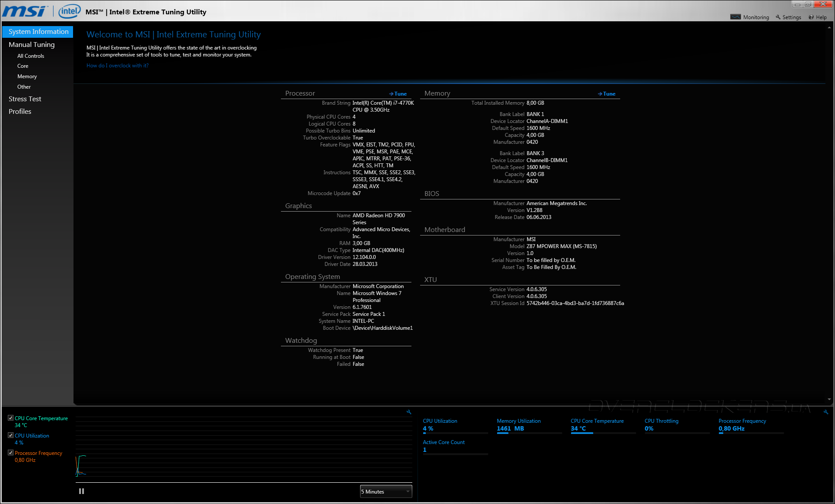This screenshot has width=835, height=504.
Task: Open the 5 Minutes time range dropdown
Action: (x=386, y=491)
